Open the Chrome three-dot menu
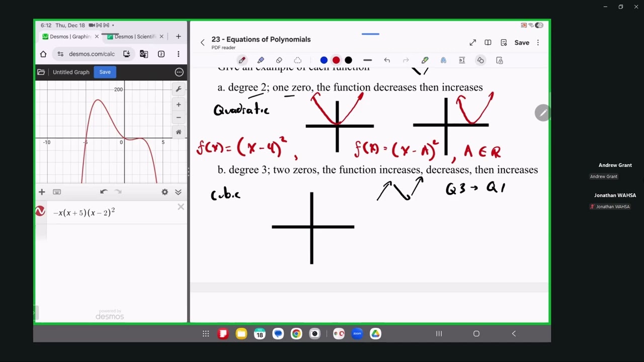The width and height of the screenshot is (644, 362). 178,54
